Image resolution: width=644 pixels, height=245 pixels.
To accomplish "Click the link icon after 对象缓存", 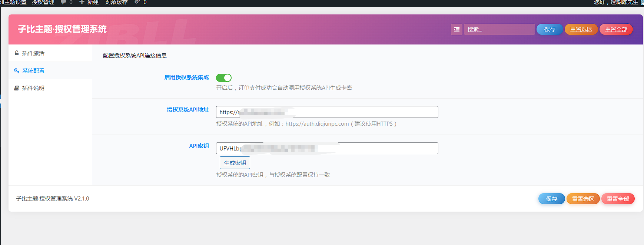I will [x=137, y=2].
